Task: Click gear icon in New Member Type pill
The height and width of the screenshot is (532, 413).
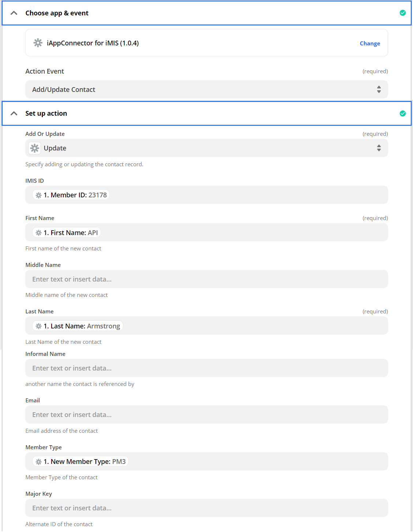Action: (39, 462)
